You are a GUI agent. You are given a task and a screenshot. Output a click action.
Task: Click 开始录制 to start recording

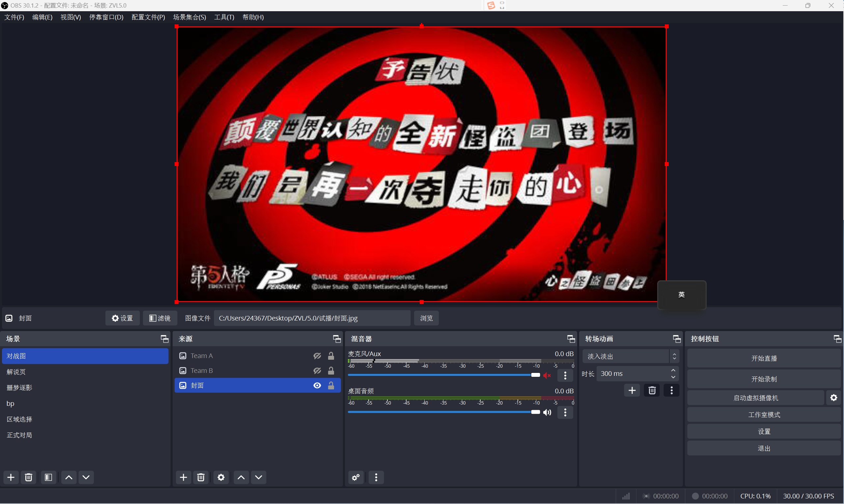tap(764, 379)
